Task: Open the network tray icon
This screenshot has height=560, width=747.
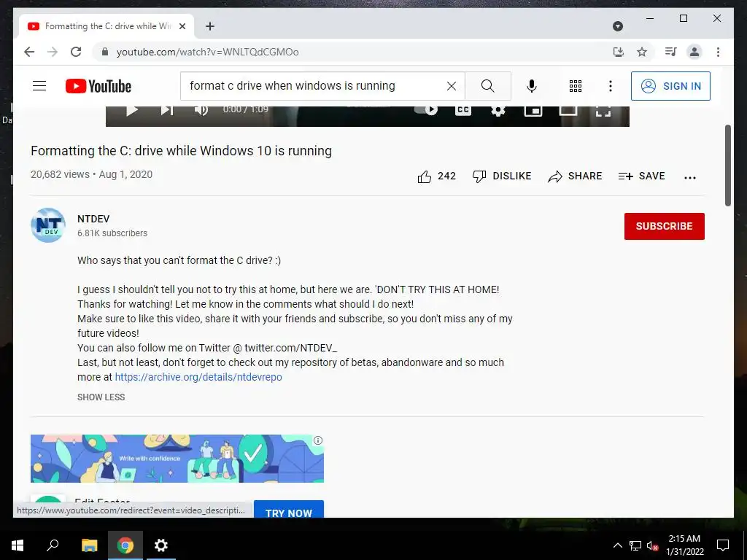Action: point(635,545)
